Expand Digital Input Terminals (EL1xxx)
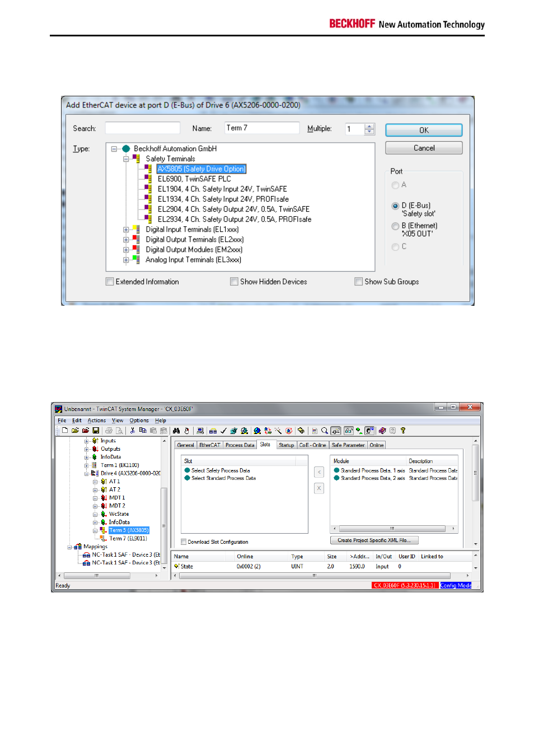This screenshot has height=756, width=534. (126, 230)
